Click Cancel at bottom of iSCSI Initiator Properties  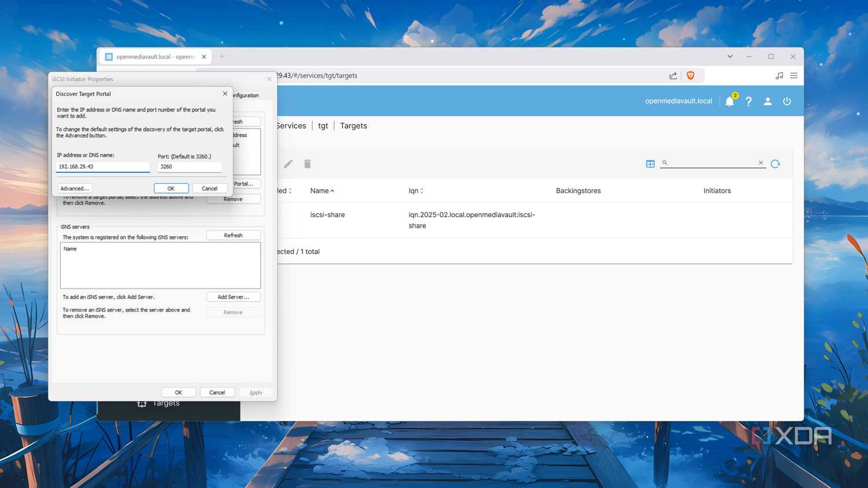(217, 393)
